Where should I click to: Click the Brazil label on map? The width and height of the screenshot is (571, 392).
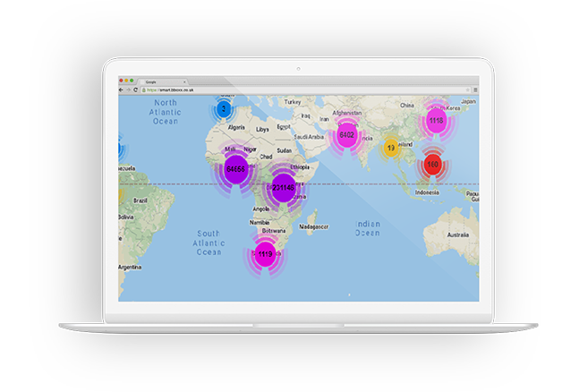coord(139,200)
